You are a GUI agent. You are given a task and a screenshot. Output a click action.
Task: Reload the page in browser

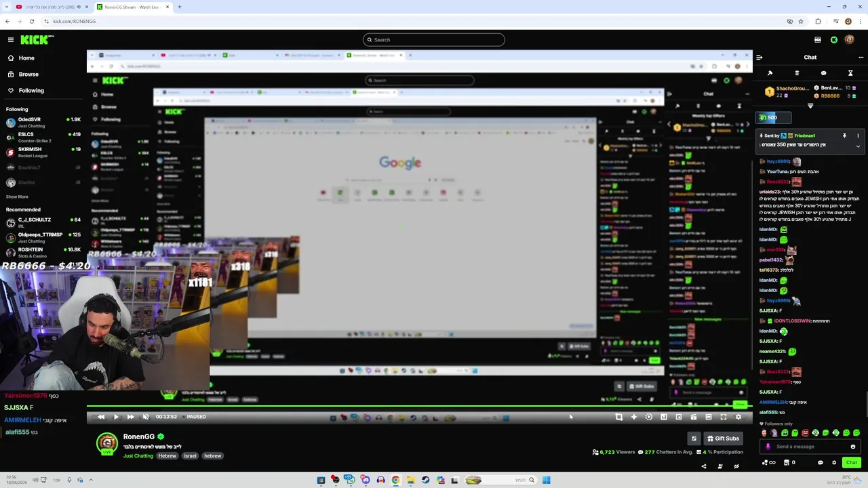(x=31, y=21)
